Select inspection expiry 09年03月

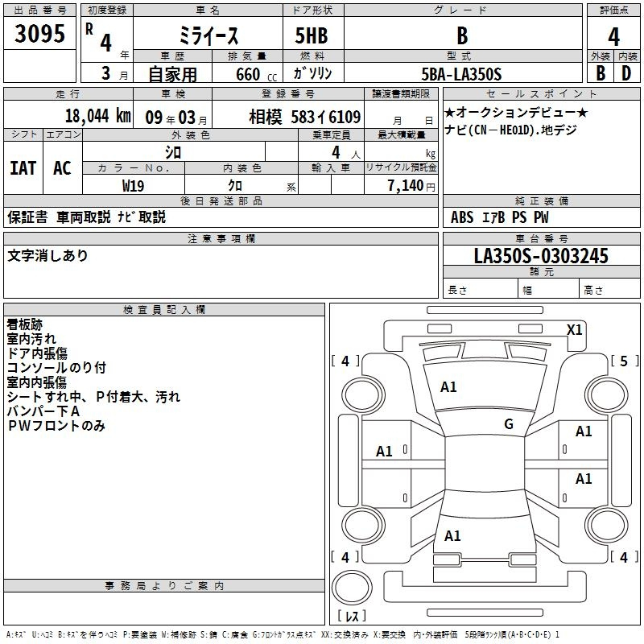175,118
